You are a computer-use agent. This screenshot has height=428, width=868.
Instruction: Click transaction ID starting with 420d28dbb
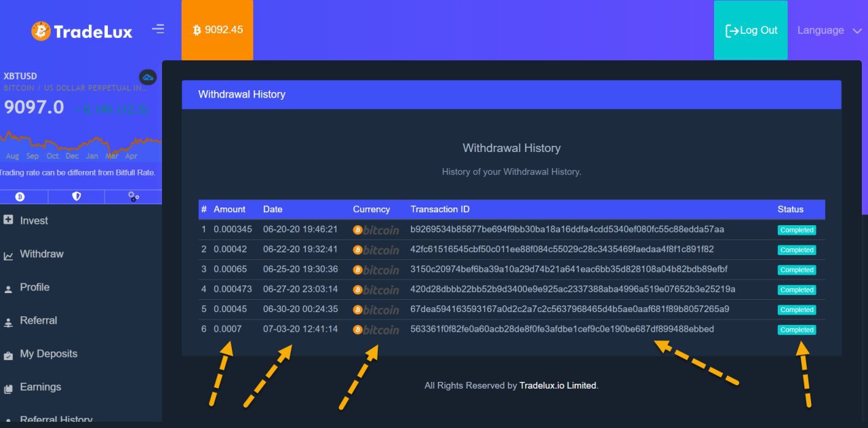[573, 289]
